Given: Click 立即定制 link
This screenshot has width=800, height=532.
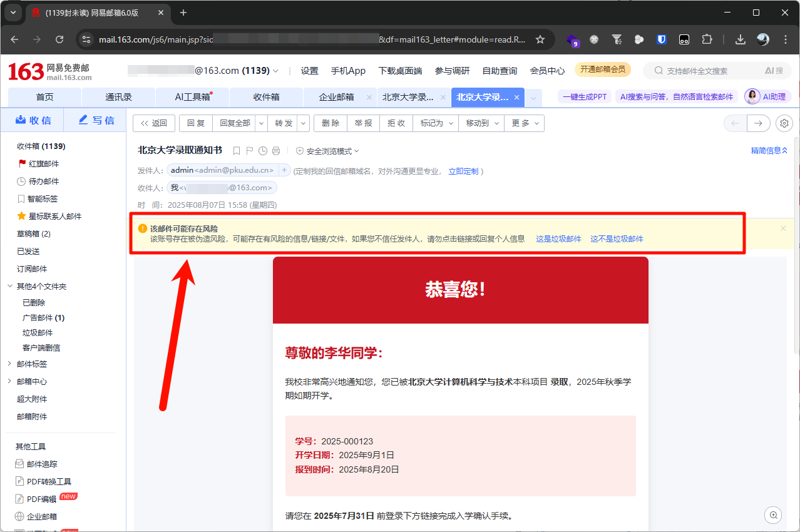Looking at the screenshot, I should coord(463,171).
